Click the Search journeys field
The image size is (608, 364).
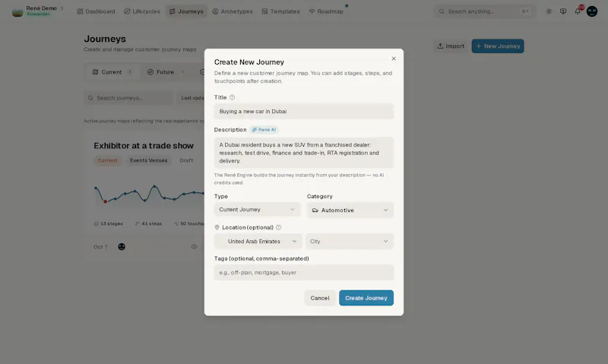tap(128, 98)
